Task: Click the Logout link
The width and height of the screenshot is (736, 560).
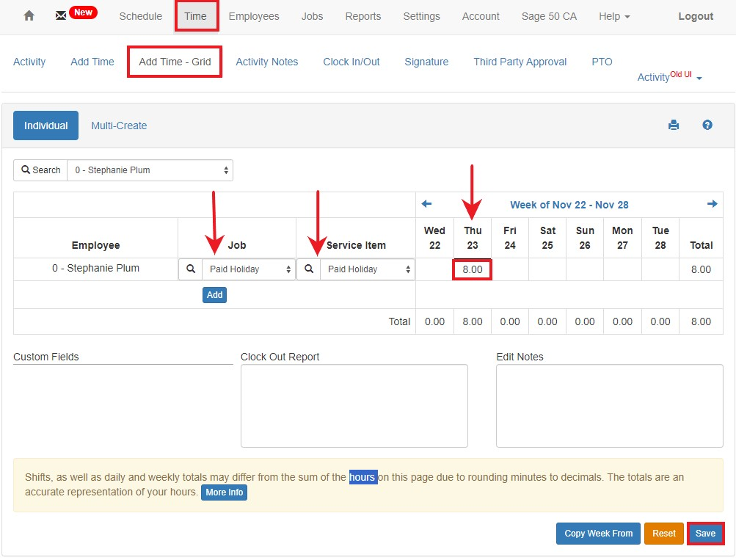Action: (x=696, y=16)
